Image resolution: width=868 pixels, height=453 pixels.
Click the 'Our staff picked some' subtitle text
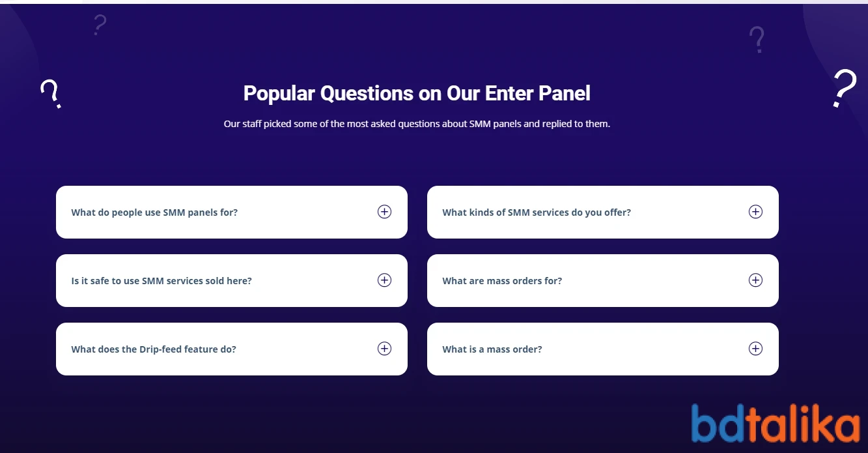point(417,124)
